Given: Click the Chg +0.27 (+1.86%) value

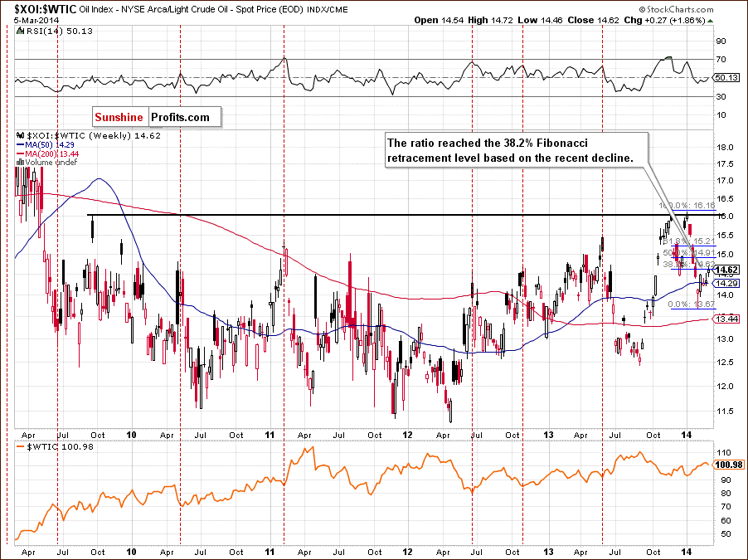Looking at the screenshot, I should (664, 20).
